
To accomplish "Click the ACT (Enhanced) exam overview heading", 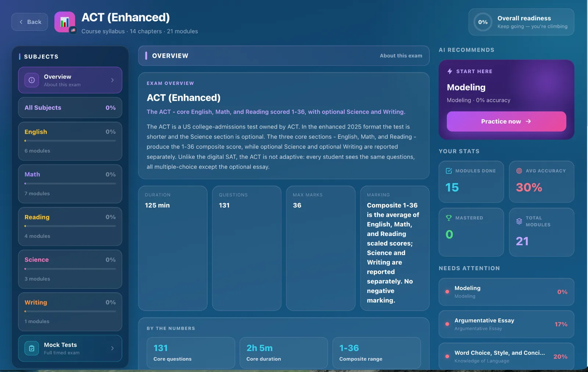I will point(184,98).
